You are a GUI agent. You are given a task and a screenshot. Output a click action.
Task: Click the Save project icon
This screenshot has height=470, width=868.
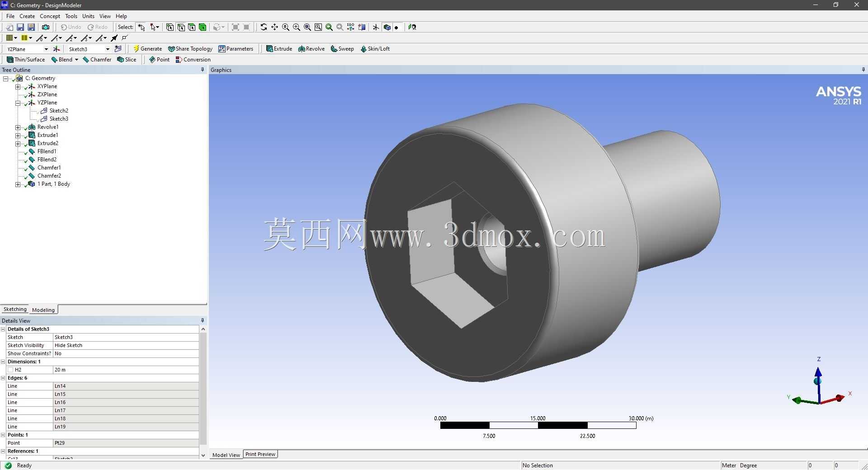(20, 27)
